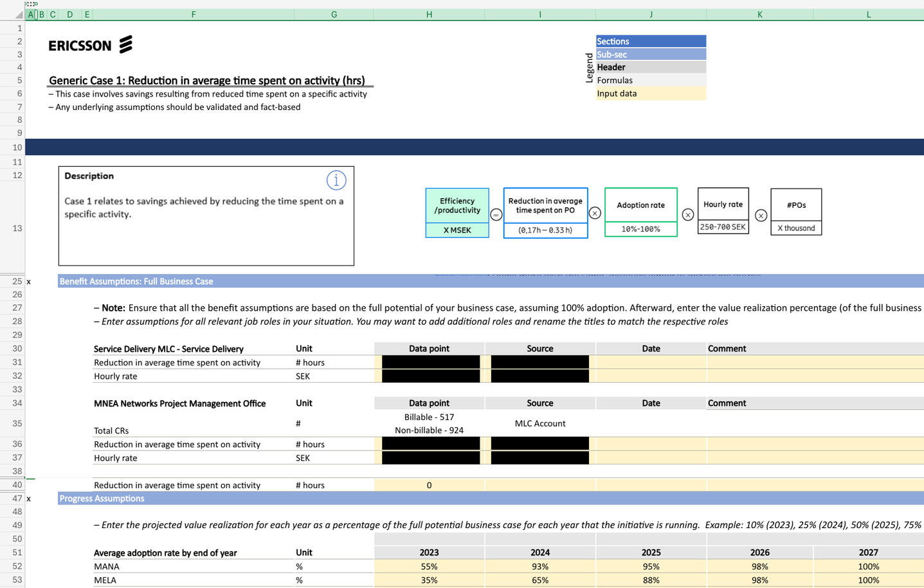Screen dimensions: 924x588
Task: Select MELA 2025 adoption rate cell 88%
Action: point(651,580)
